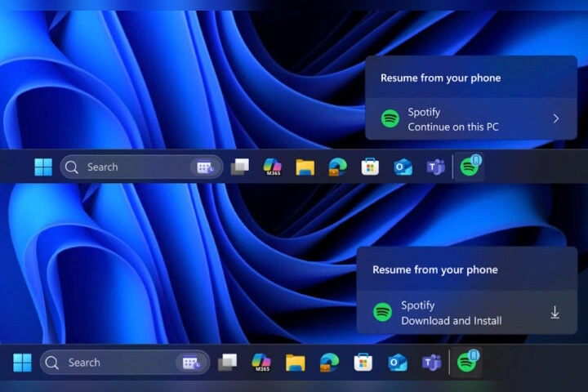
Task: Select Spotify Continue on this PC
Action: pyautogui.click(x=471, y=119)
